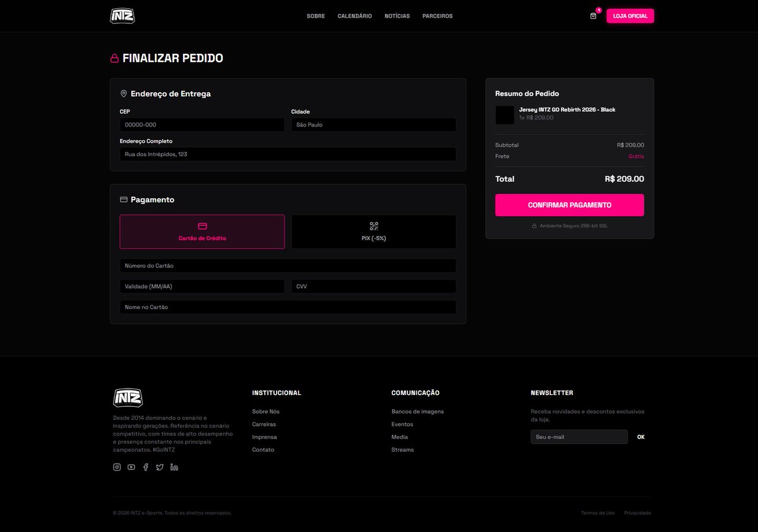The height and width of the screenshot is (532, 758).
Task: Select PIX (-5%) payment option
Action: [x=373, y=232]
